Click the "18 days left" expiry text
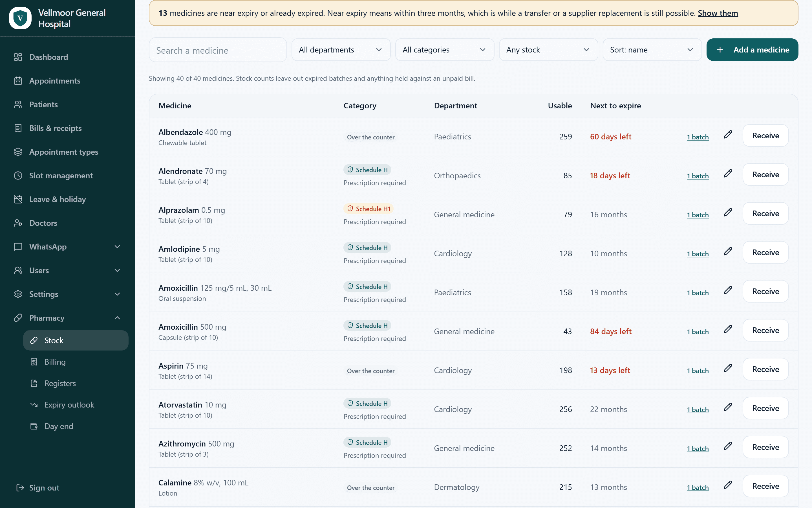This screenshot has height=508, width=812. (x=610, y=176)
